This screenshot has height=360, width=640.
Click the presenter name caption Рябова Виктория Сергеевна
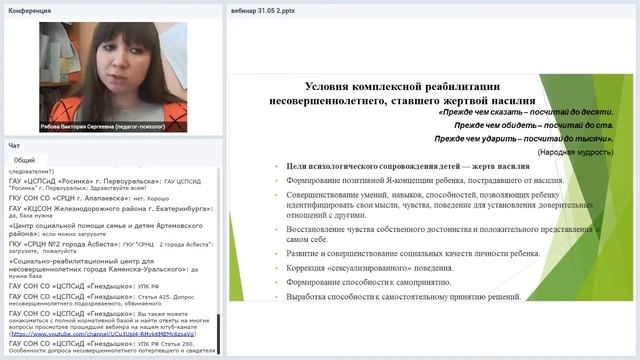[x=103, y=127]
